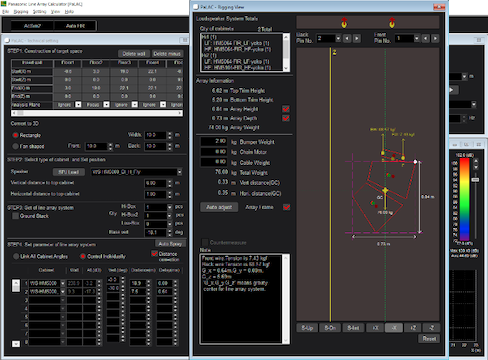The image size is (488, 360).
Task: Open Back Pin No. dropdown
Action: click(x=338, y=39)
